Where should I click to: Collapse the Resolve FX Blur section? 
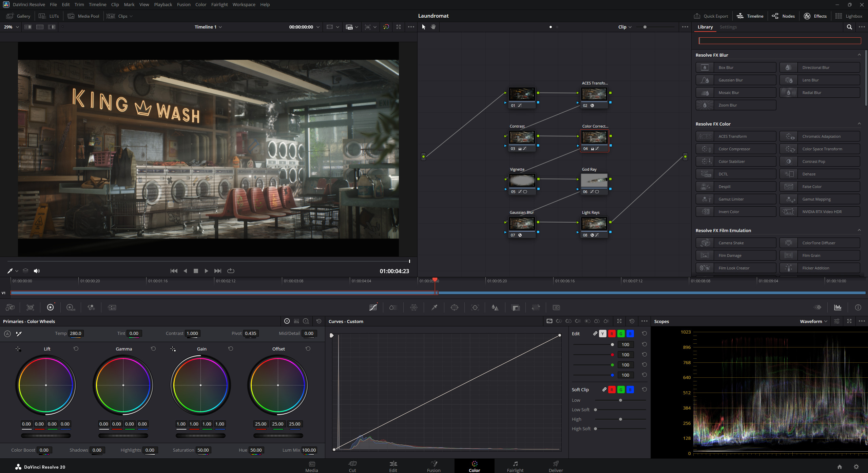pyautogui.click(x=859, y=55)
